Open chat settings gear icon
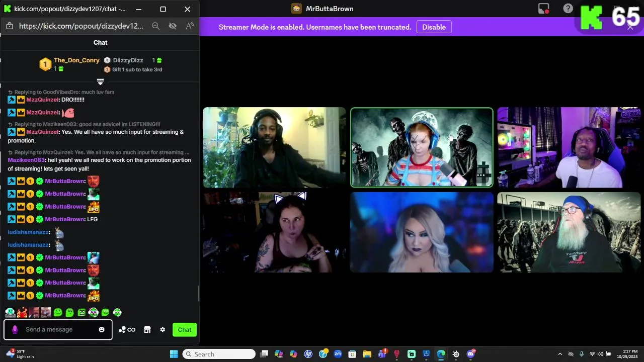Viewport: 644px width, 362px height. [x=163, y=330]
